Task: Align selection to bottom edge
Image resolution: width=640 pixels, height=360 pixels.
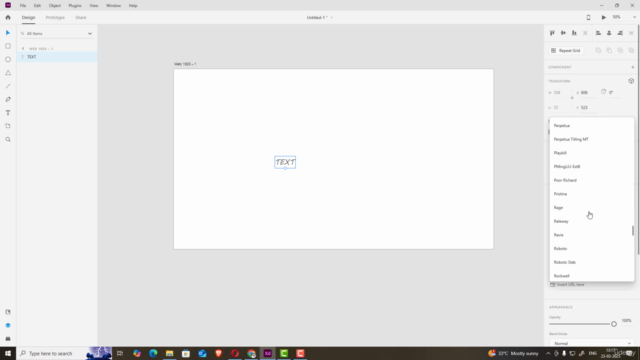Action: 574,33
